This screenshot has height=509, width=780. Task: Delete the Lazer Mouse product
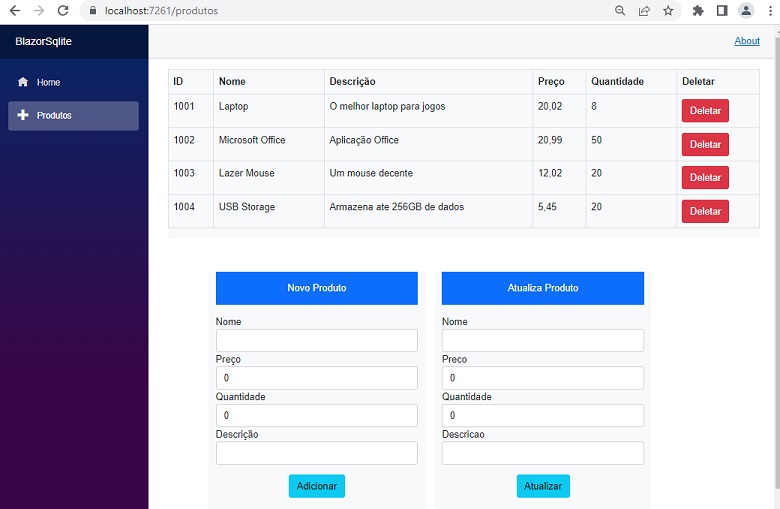click(x=705, y=178)
